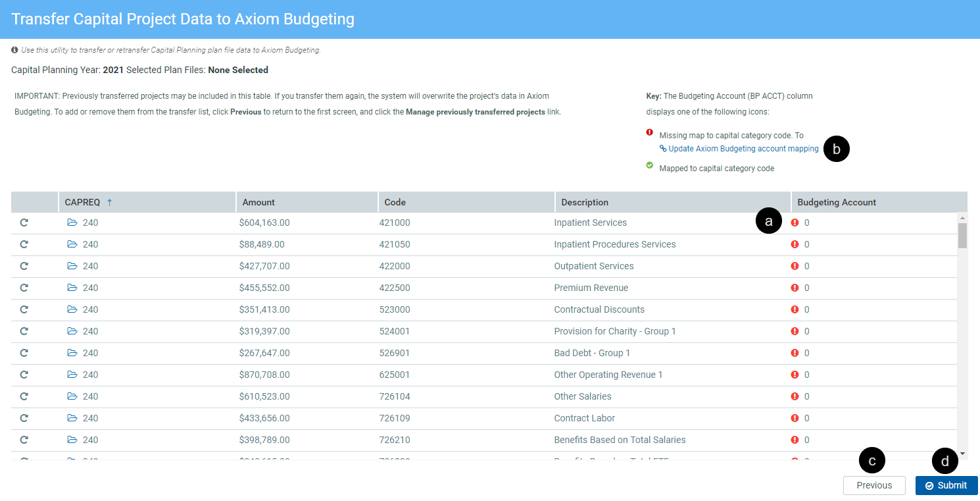Click the refresh icon for Premium Revenue row

click(x=24, y=288)
